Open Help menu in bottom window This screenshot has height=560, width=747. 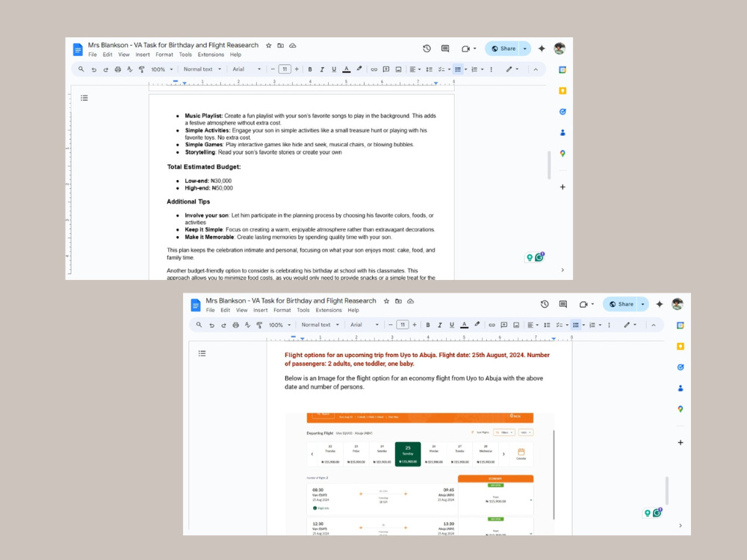point(353,311)
